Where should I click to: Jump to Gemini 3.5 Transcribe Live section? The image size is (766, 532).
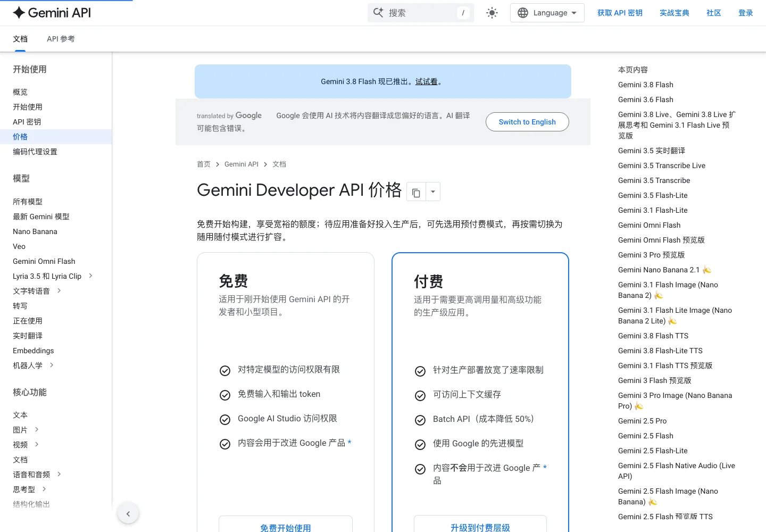pyautogui.click(x=662, y=165)
